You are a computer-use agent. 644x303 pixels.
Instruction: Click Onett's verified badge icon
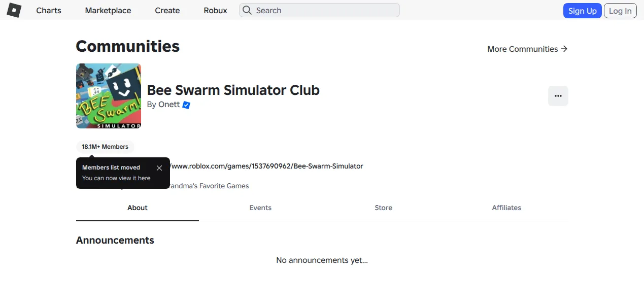click(x=186, y=105)
